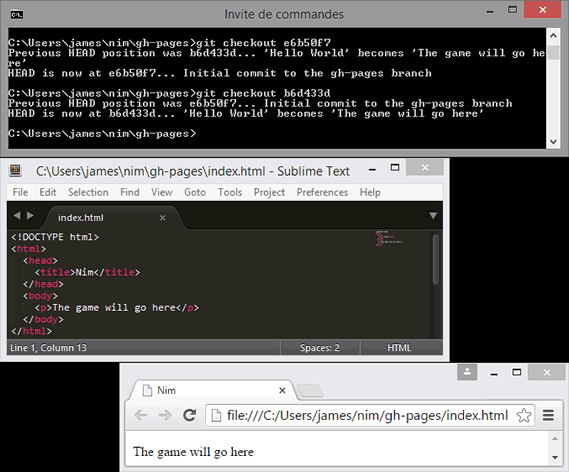Open the Selection menu in Sublime Text

click(88, 192)
